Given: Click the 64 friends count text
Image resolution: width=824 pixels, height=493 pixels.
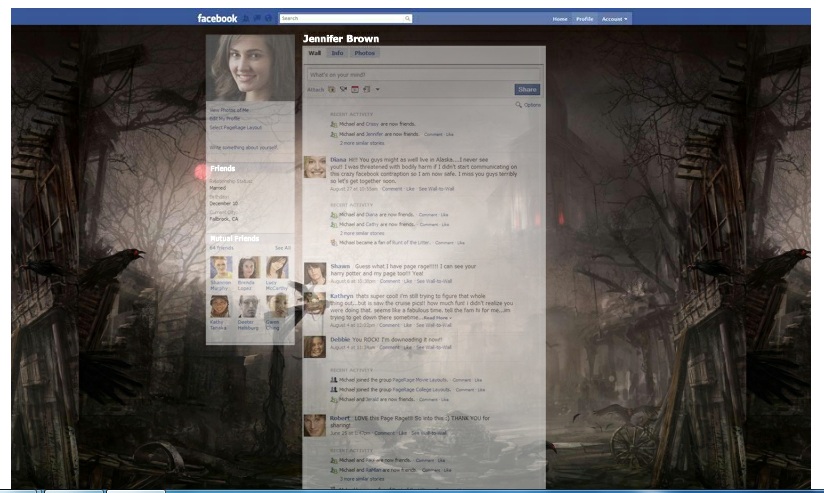Looking at the screenshot, I should coord(221,248).
